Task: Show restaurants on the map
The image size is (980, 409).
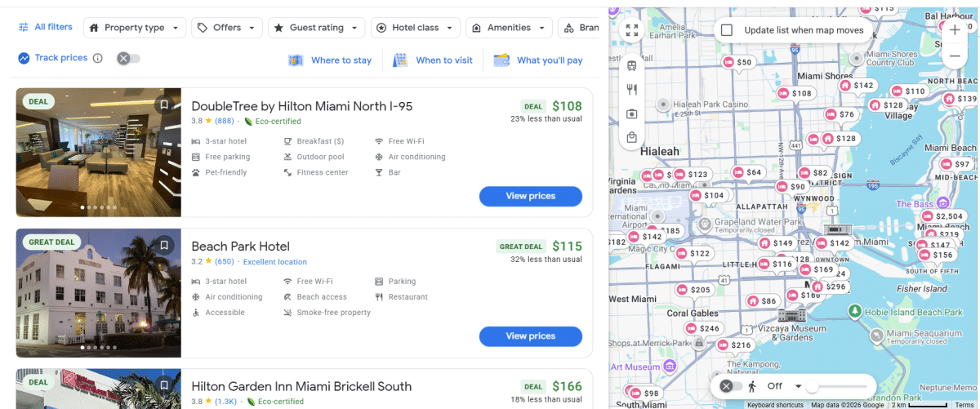Action: (x=631, y=90)
